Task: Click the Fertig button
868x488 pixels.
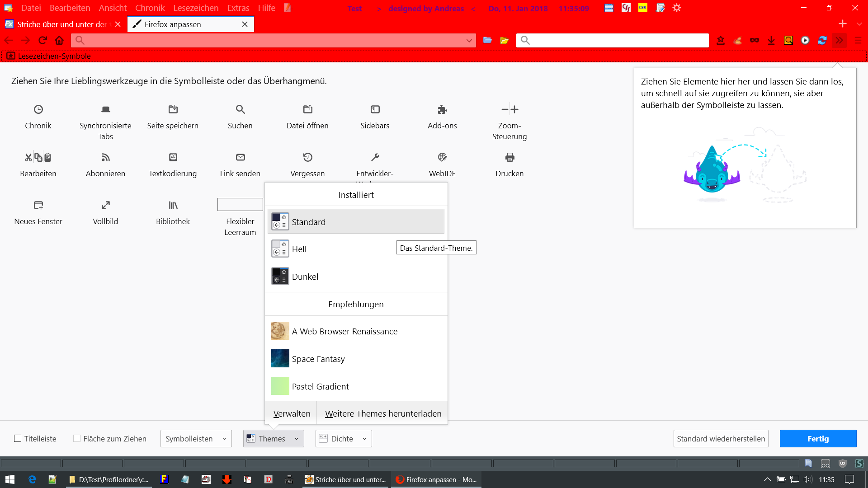Action: (x=817, y=438)
